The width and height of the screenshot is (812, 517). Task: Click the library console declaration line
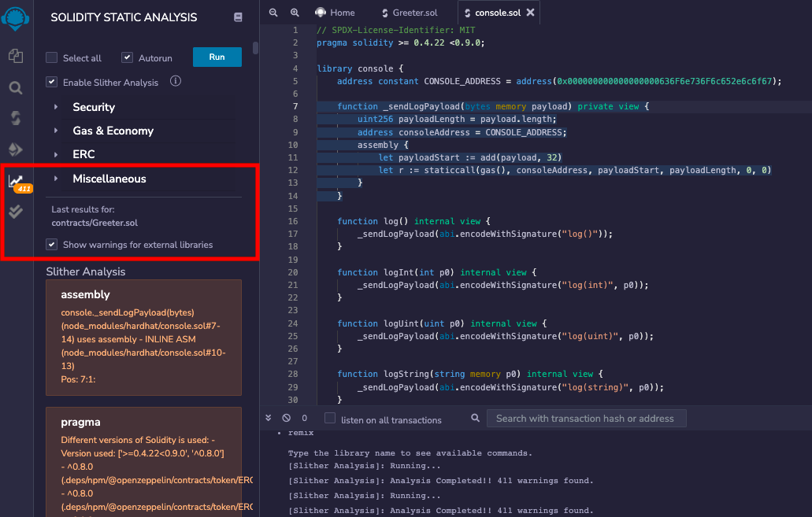[360, 68]
